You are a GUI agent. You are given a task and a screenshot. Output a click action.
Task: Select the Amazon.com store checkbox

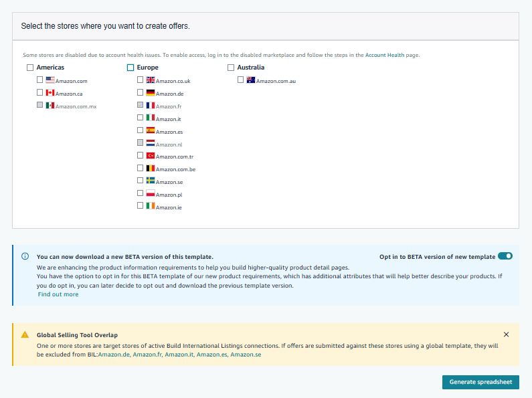click(39, 80)
